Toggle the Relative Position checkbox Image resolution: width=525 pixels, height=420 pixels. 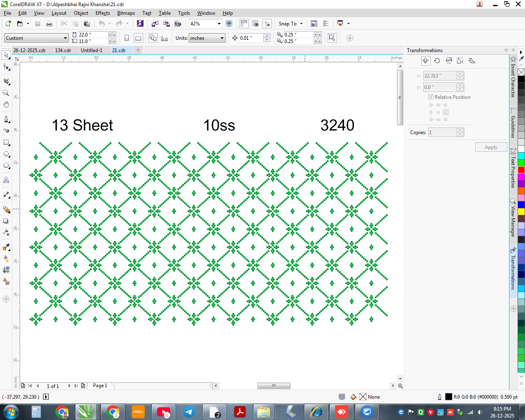click(431, 97)
